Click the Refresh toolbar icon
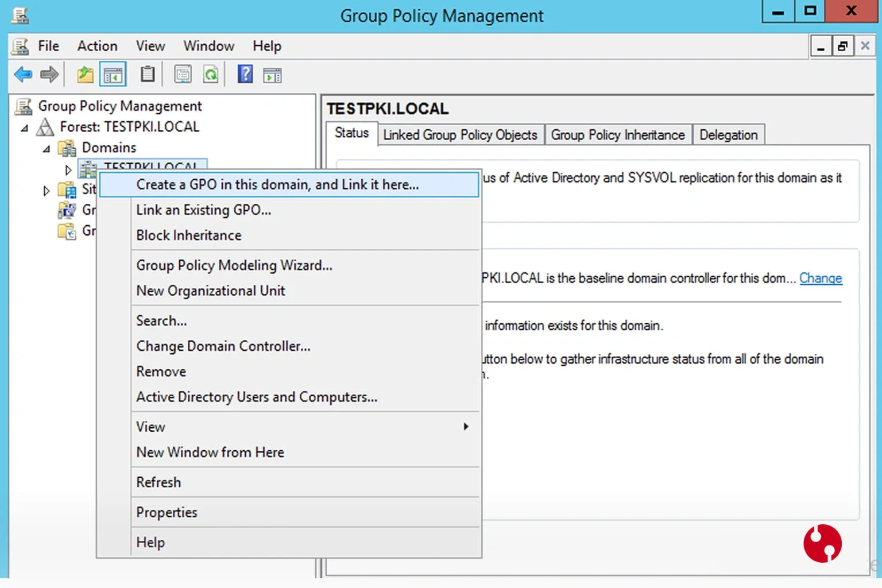The width and height of the screenshot is (882, 588). (211, 74)
